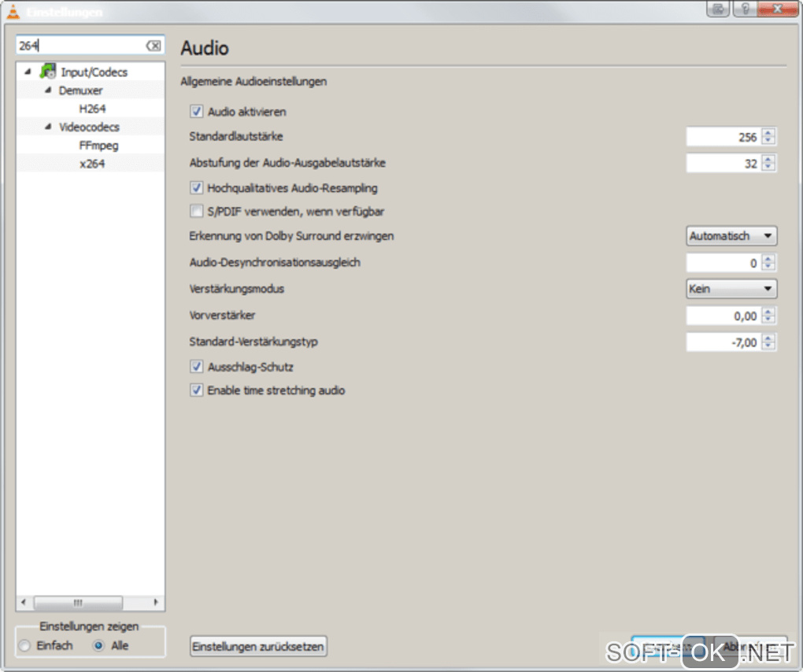Select x264 in the tree
This screenshot has height=672, width=803.
[92, 164]
